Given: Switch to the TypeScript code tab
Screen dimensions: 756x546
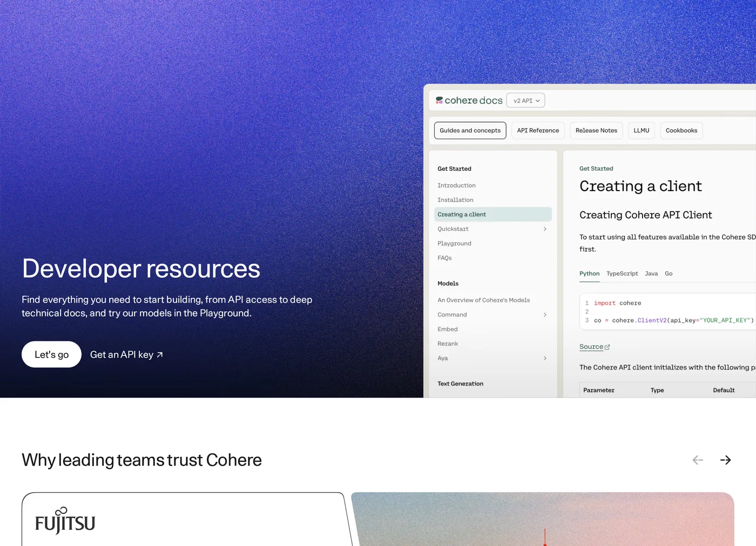Looking at the screenshot, I should click(x=622, y=274).
